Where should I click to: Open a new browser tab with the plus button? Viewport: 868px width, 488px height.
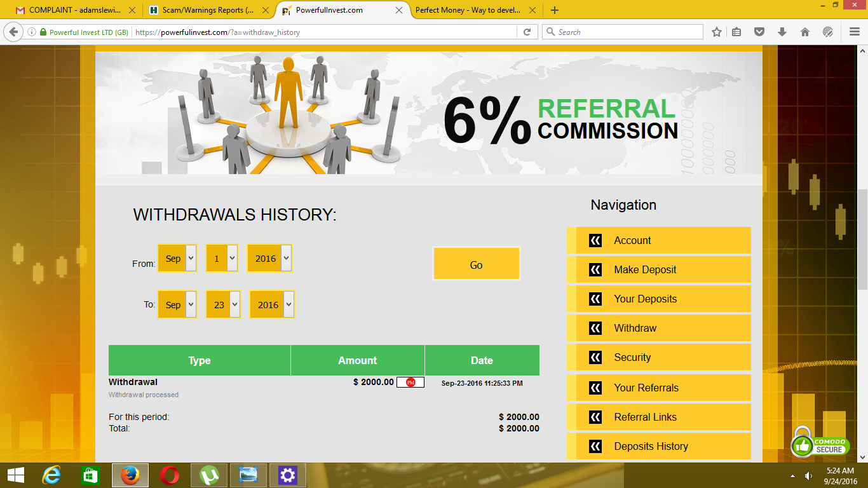click(555, 10)
